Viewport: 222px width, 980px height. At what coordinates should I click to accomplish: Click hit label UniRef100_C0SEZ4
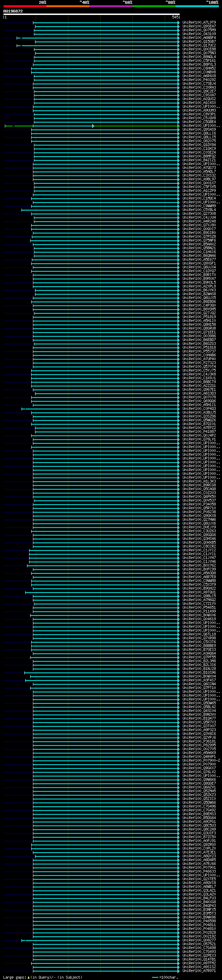pos(199,153)
